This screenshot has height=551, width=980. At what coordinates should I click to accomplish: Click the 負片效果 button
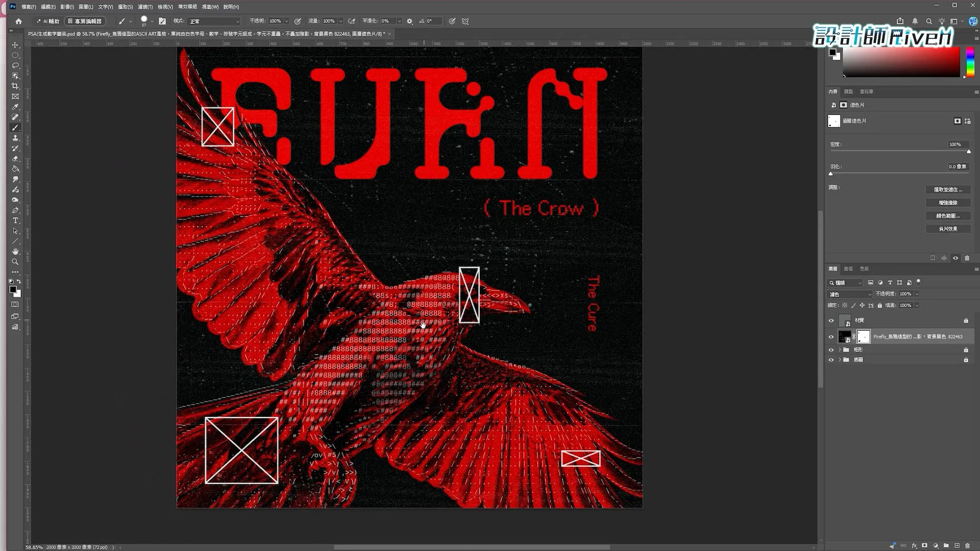[x=948, y=229]
